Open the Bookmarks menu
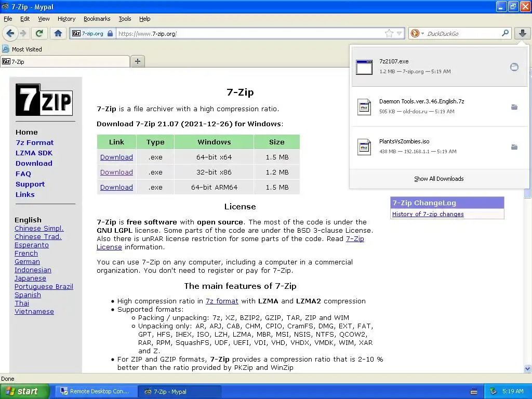Viewport: 532px width, 399px height. pos(97,19)
